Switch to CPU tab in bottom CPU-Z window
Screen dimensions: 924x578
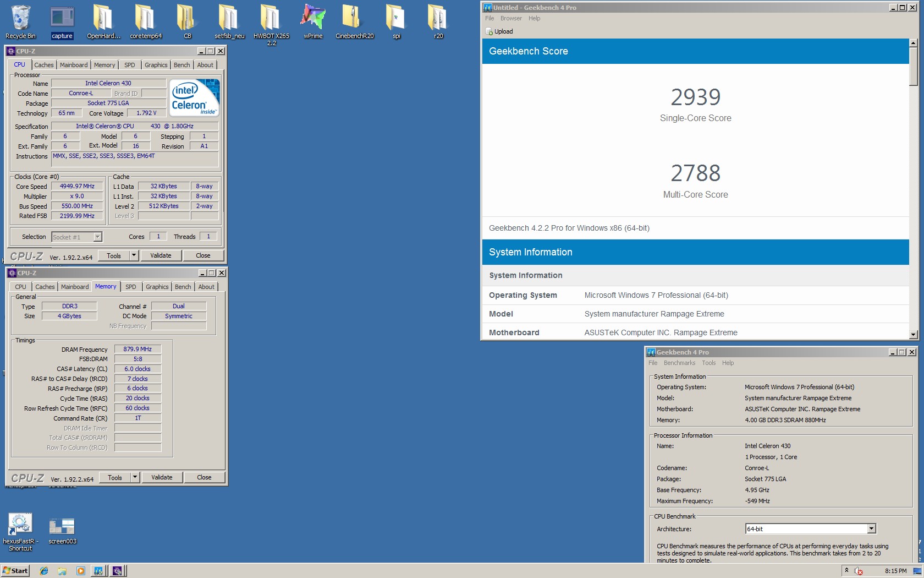(20, 287)
